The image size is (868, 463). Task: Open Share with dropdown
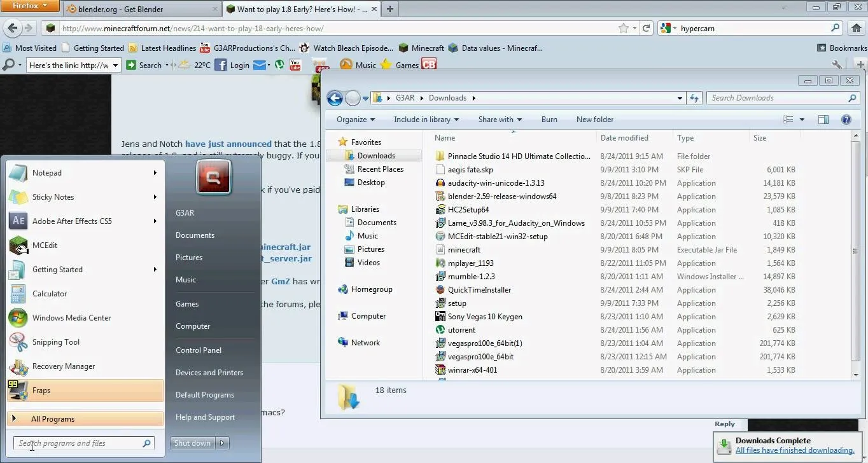tap(500, 120)
